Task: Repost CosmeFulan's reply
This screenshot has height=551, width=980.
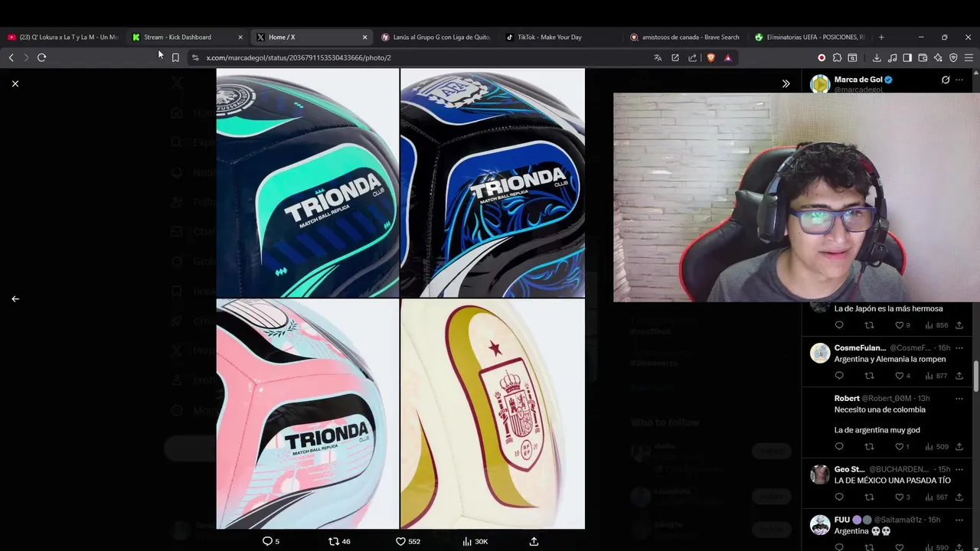Action: click(x=869, y=376)
